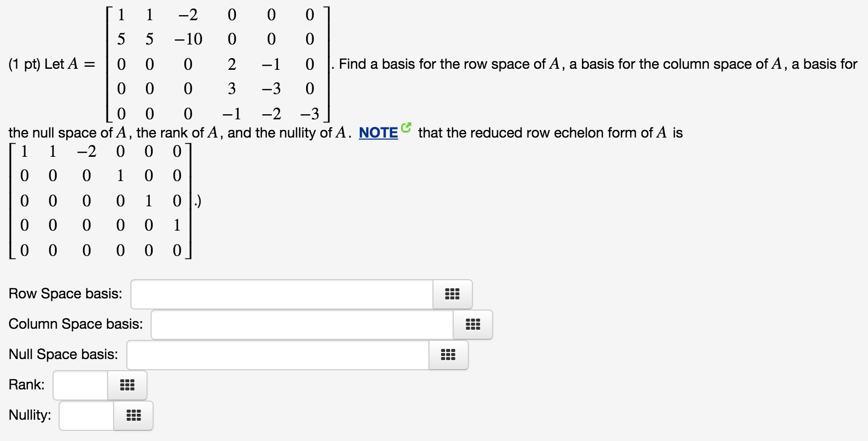868x441 pixels.
Task: Click the 'Column Space basis:' label
Action: pos(76,324)
